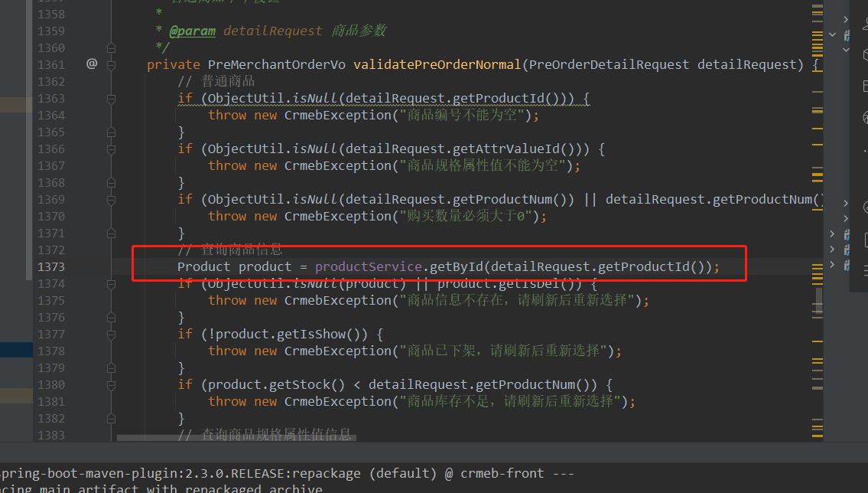Click the CrmebException on line 1364
Viewport: 868px width, 493px height.
[x=338, y=116]
